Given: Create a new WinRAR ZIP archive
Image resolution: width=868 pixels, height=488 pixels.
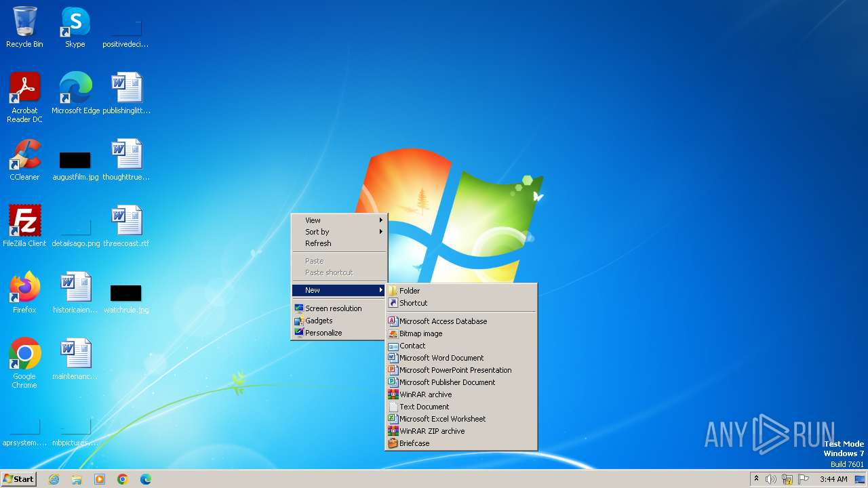Looking at the screenshot, I should (x=461, y=431).
